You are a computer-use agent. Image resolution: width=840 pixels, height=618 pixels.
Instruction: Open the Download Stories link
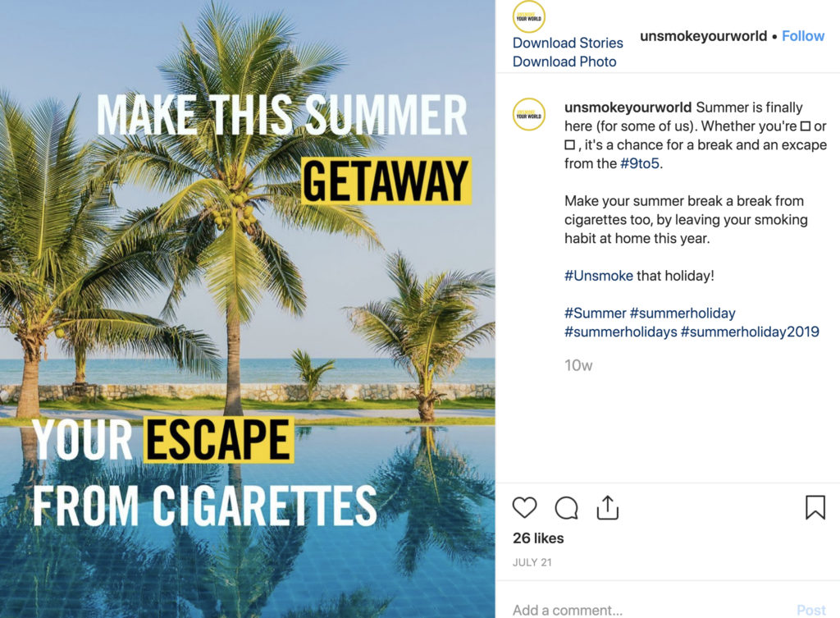point(568,43)
